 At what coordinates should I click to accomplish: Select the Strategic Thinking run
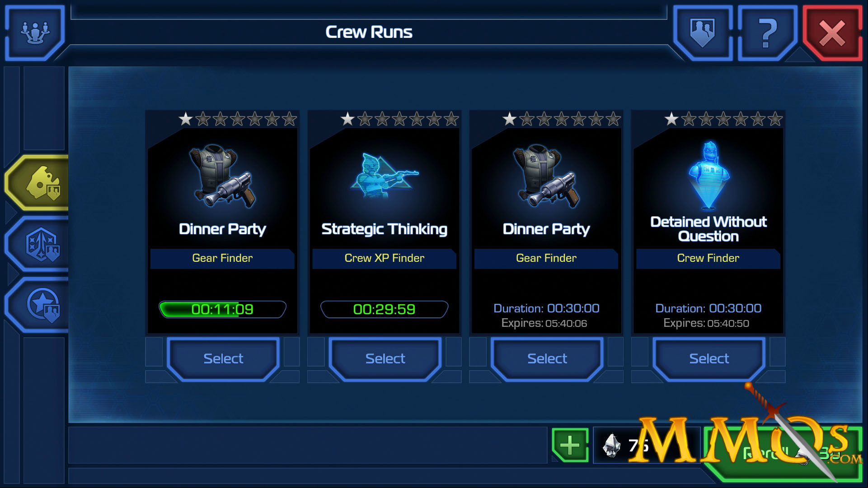pyautogui.click(x=385, y=359)
